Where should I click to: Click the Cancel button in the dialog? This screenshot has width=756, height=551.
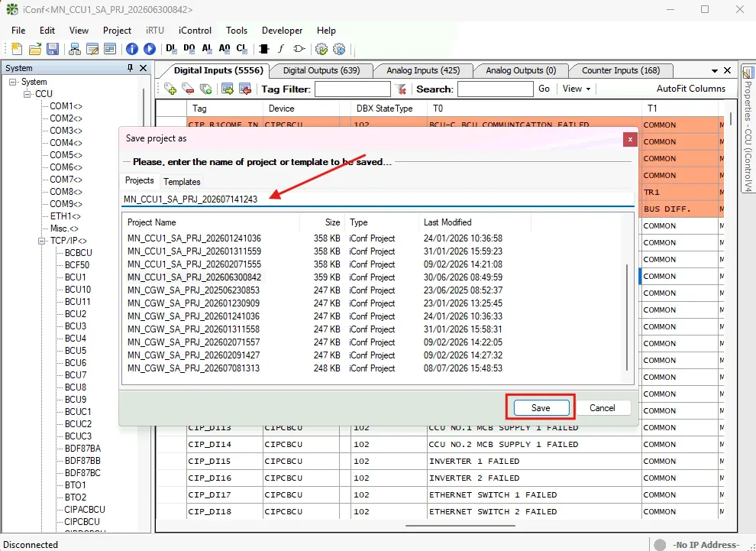point(603,407)
